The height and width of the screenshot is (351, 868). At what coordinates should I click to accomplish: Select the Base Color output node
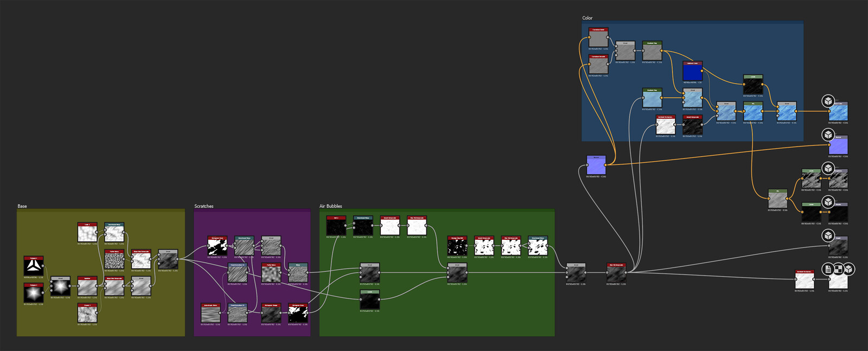pyautogui.click(x=838, y=111)
